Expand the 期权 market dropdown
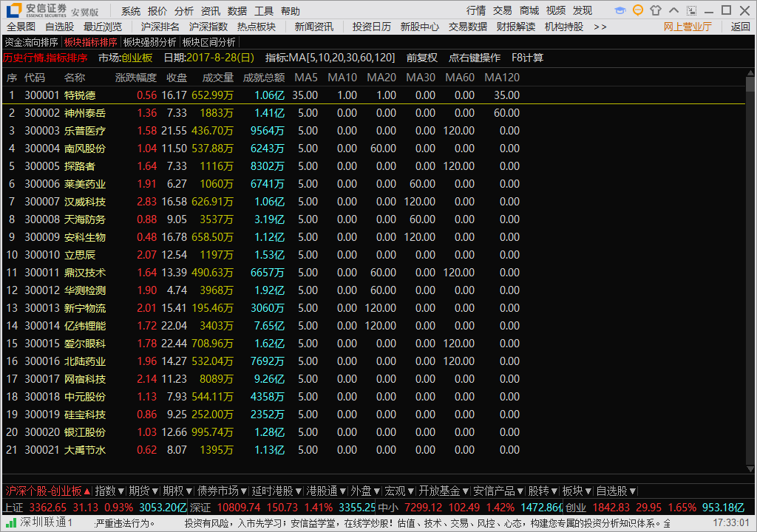This screenshot has width=757, height=532. click(177, 491)
